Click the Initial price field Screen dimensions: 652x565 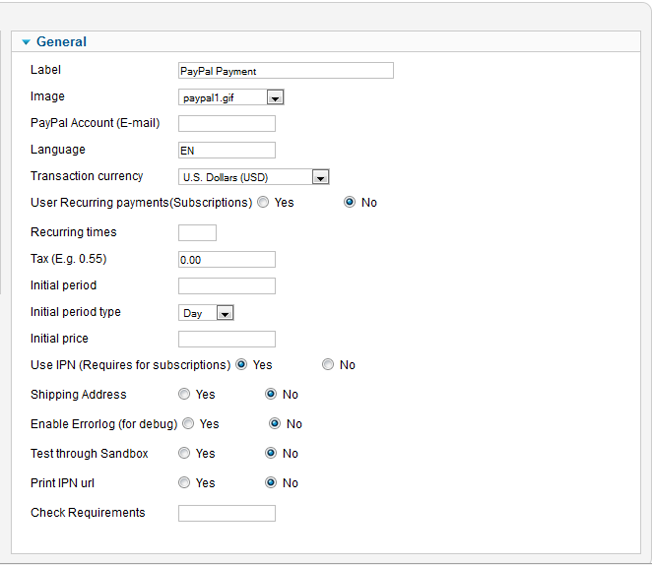point(226,339)
